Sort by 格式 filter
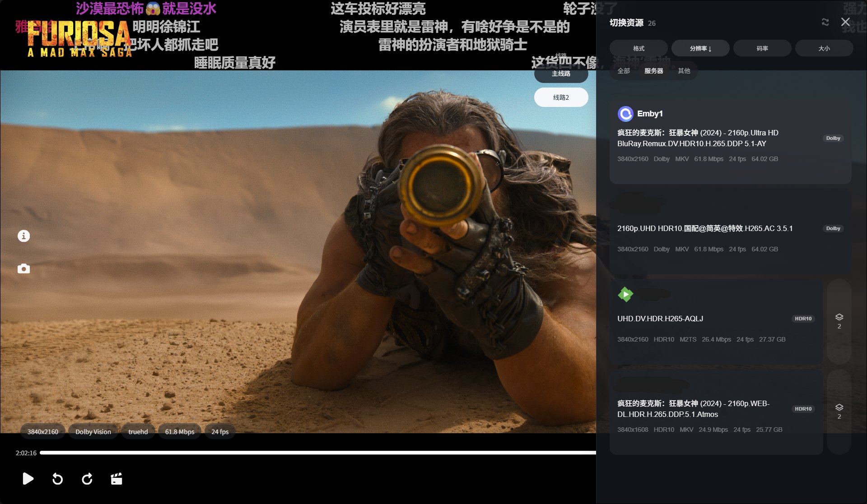The width and height of the screenshot is (867, 504). point(639,48)
